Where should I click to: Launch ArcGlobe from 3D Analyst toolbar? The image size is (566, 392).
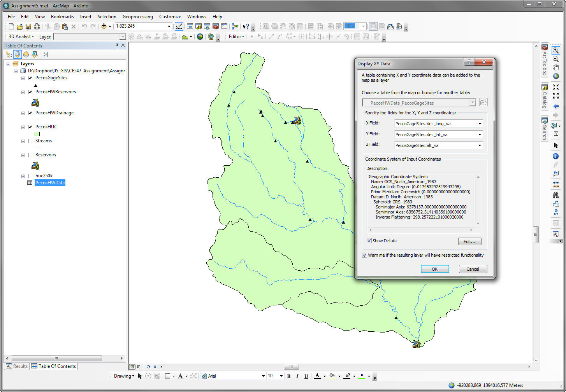[x=211, y=37]
